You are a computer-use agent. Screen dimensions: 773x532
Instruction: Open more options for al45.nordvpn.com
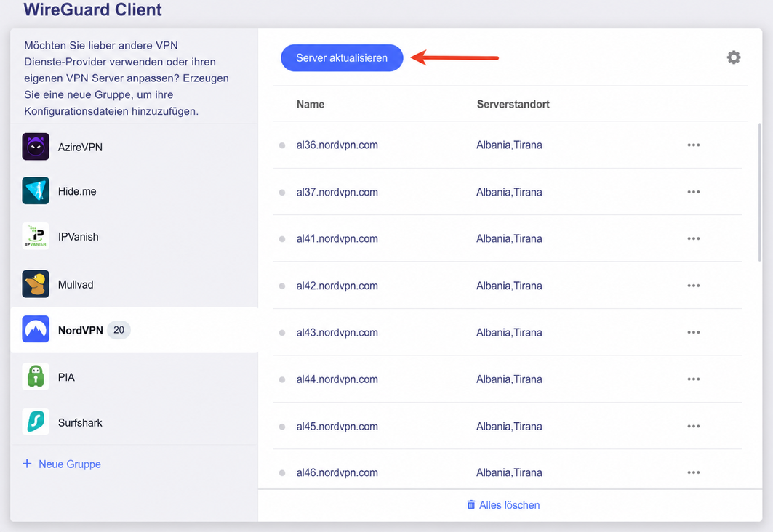pyautogui.click(x=694, y=426)
